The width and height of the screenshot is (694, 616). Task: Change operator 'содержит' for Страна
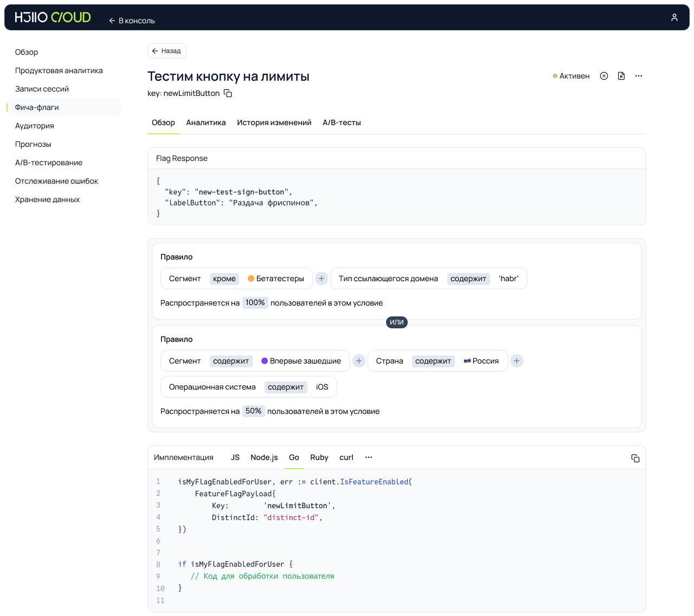coord(433,361)
